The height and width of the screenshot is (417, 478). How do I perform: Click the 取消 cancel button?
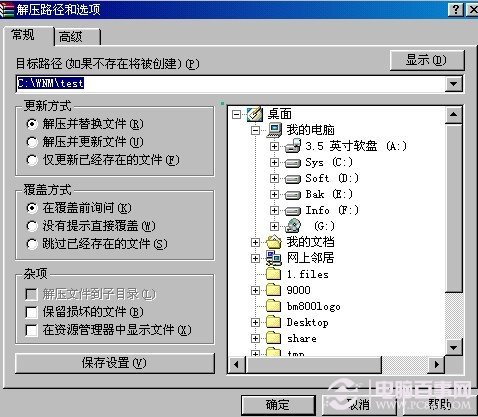coord(359,405)
